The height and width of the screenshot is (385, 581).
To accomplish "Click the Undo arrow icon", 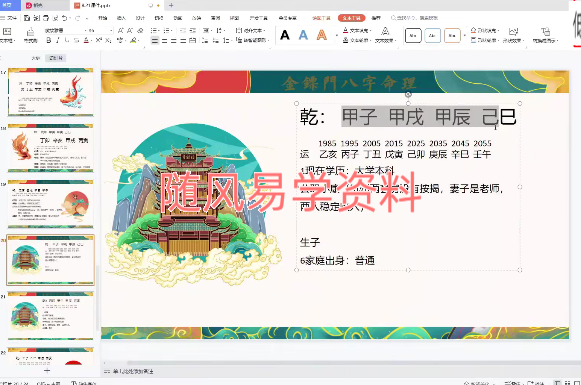I will pyautogui.click(x=65, y=18).
